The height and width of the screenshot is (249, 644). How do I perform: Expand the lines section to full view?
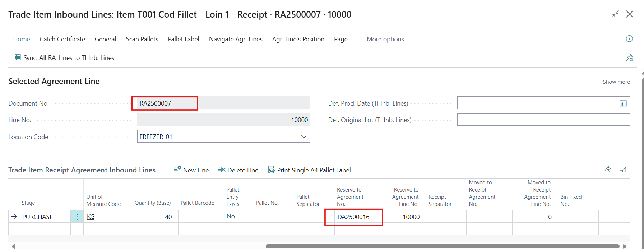(x=623, y=170)
